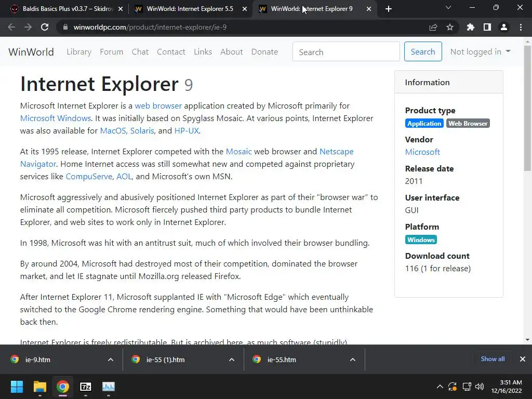Open the Contact navigation link

point(171,52)
